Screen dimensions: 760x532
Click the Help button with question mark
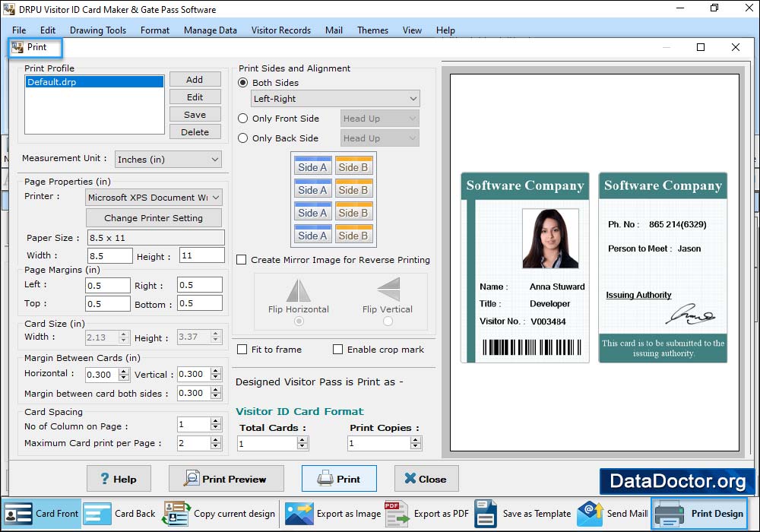(x=119, y=479)
